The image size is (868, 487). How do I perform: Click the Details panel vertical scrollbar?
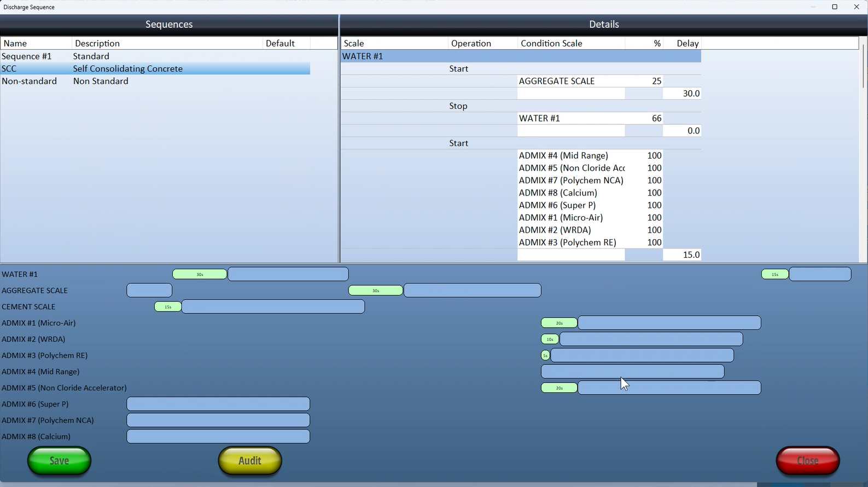pyautogui.click(x=863, y=66)
